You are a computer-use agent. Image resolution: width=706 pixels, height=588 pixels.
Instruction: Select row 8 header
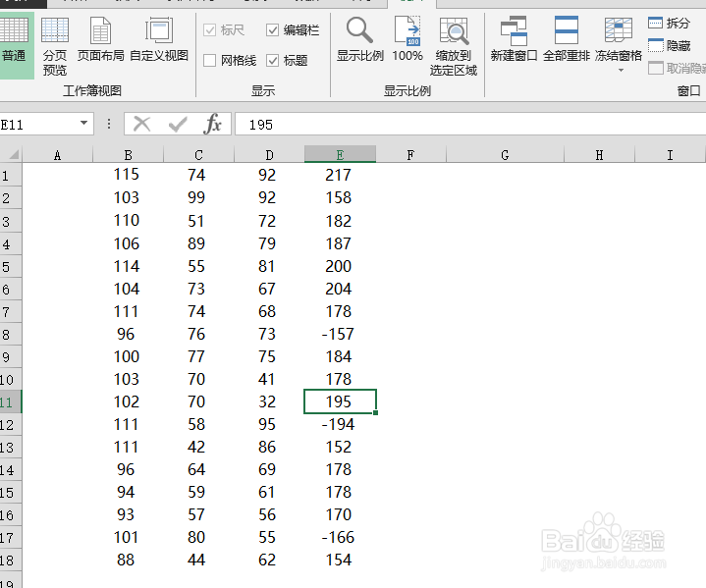point(11,334)
